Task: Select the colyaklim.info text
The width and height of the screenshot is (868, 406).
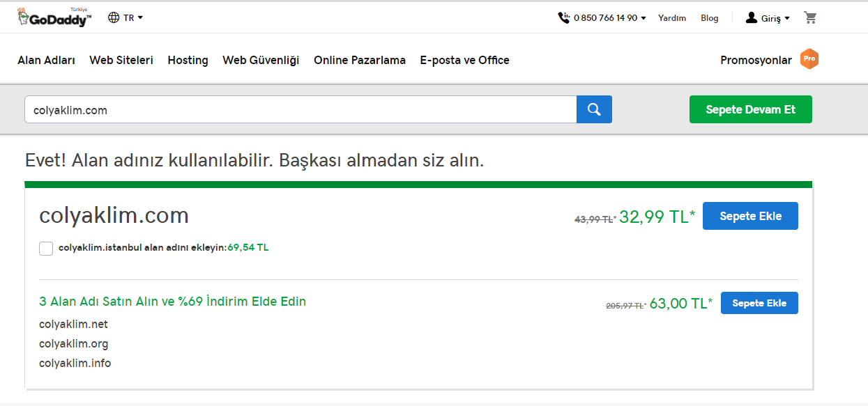Action: coord(75,363)
